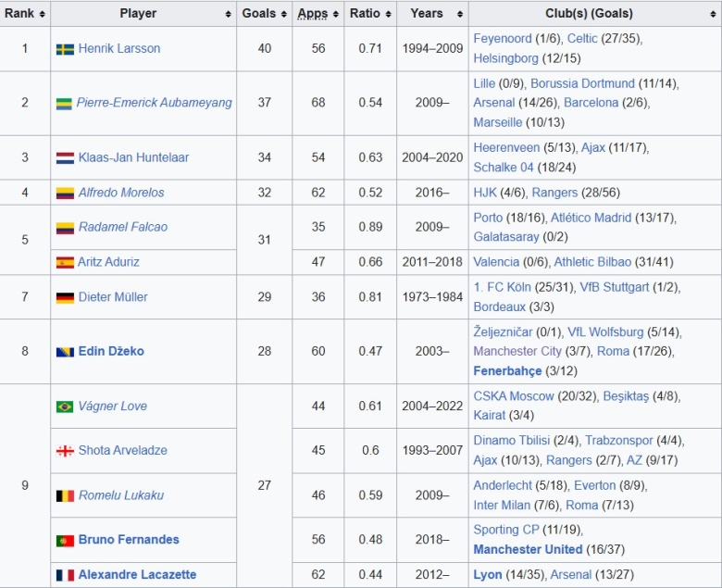Follow the Manchester City club link
This screenshot has height=588, width=722.
tap(517, 351)
